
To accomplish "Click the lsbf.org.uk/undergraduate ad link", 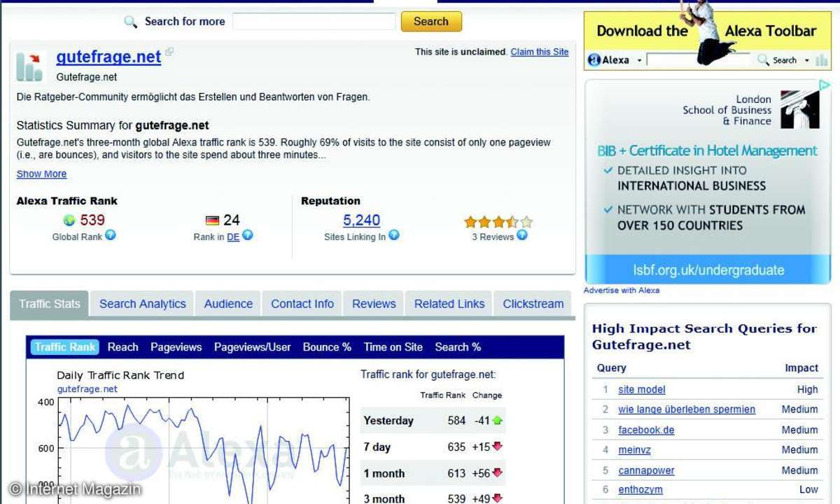I will coord(708,270).
